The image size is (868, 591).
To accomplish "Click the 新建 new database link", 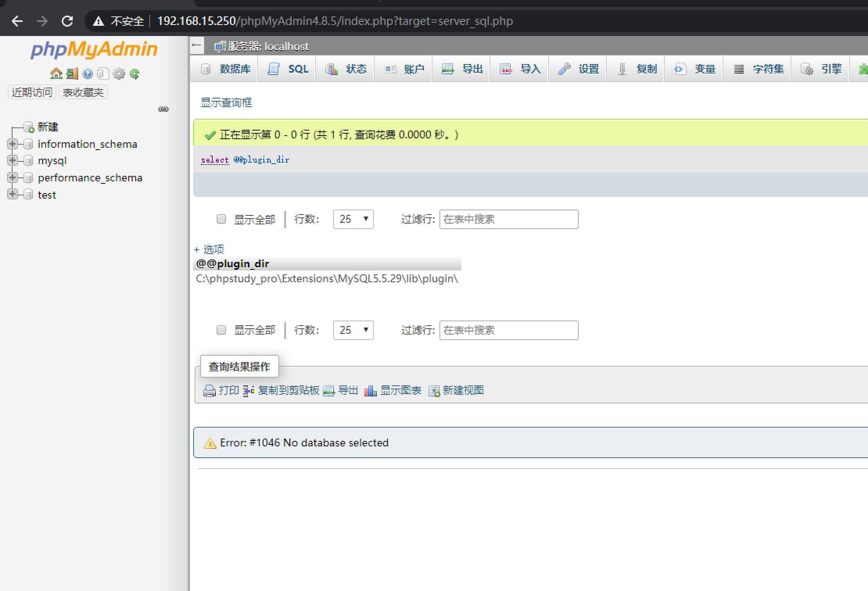I will (48, 127).
